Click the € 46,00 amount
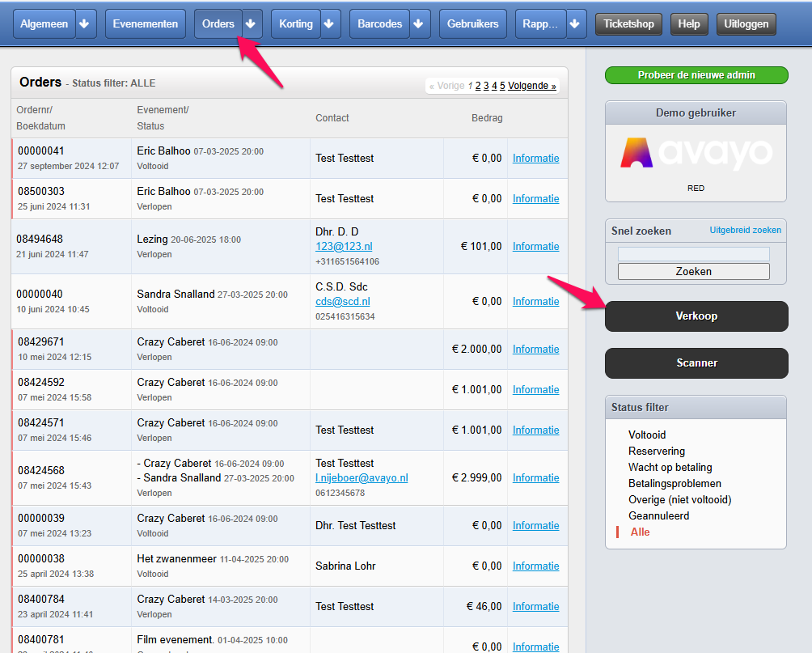Viewport: 812px width, 653px height. [x=484, y=606]
